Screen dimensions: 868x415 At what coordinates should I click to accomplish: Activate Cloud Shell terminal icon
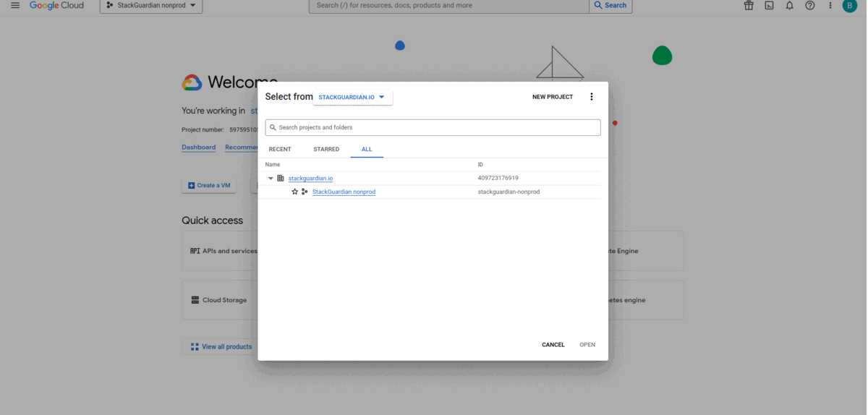click(x=769, y=5)
